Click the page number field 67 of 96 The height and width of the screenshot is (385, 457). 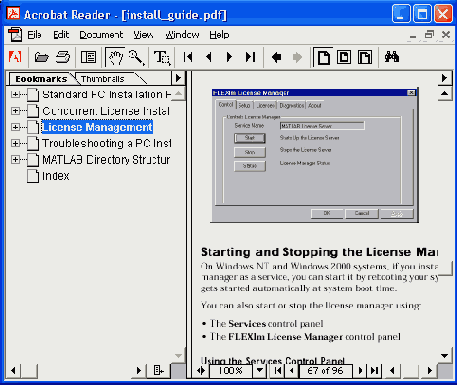(x=325, y=370)
